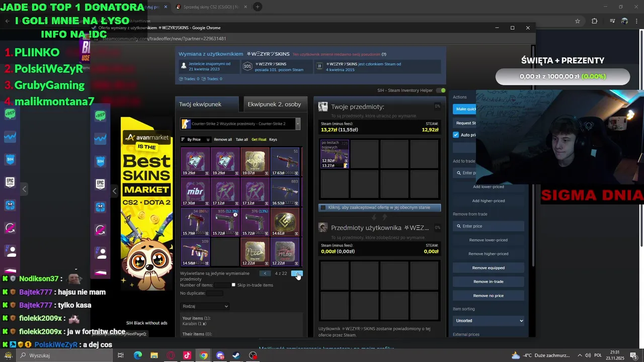Click Take all above the inventory grid
This screenshot has width=644, height=362.
242,139
